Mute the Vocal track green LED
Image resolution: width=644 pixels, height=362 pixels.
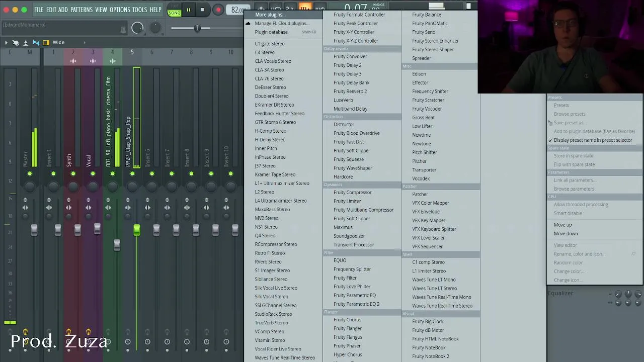[x=93, y=174]
